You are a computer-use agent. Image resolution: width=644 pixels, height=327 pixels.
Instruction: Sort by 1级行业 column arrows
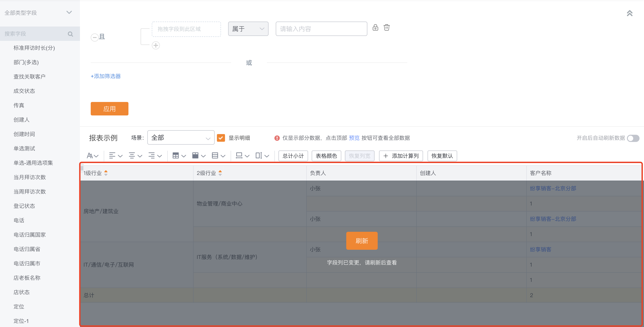(106, 173)
